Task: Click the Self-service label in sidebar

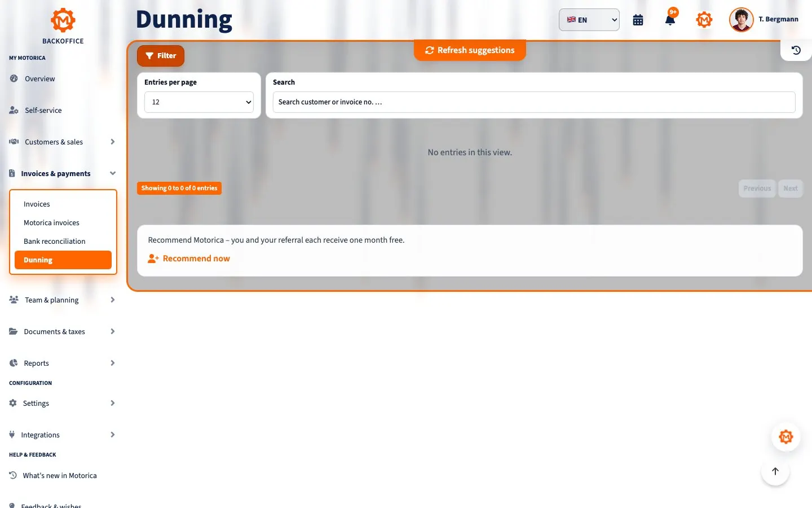Action: coord(43,111)
